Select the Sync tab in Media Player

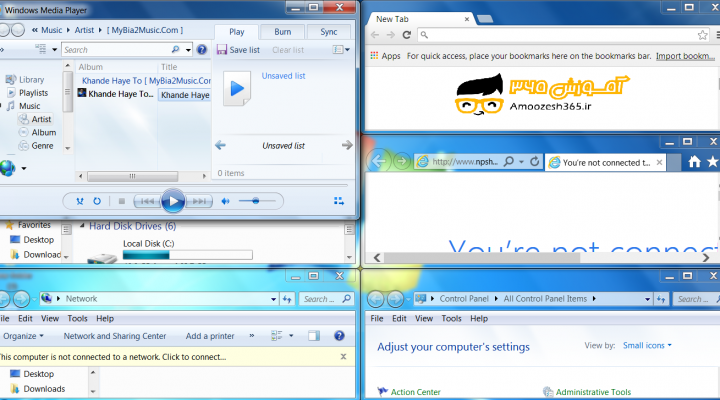coord(329,32)
